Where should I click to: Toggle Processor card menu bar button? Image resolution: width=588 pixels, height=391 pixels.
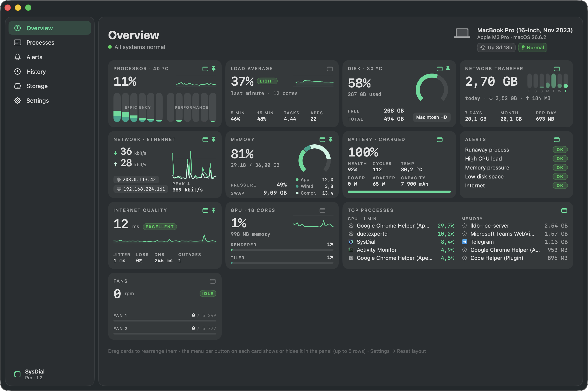tap(205, 69)
